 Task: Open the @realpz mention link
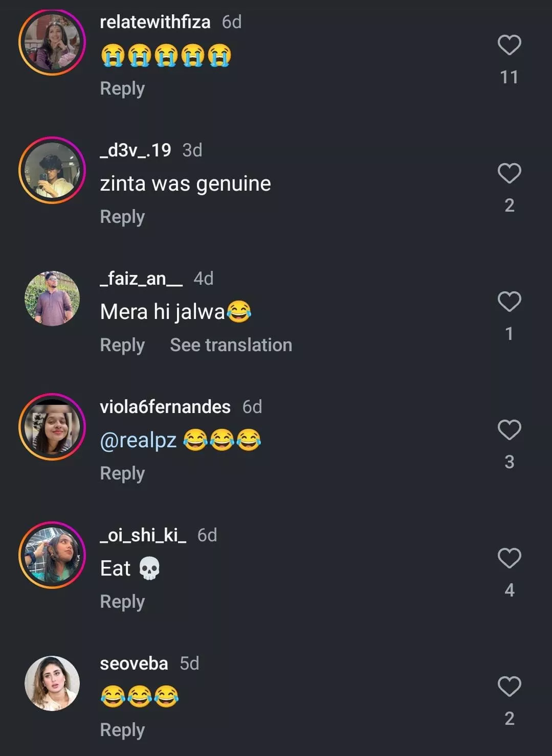click(138, 440)
